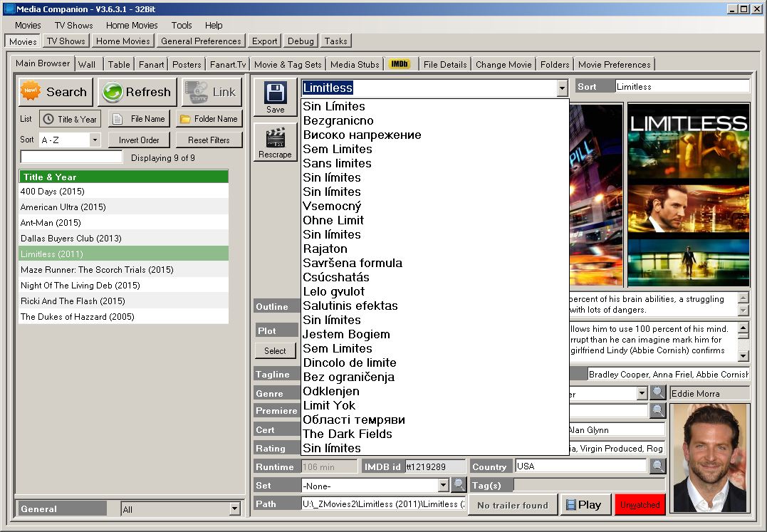Open the Debug tab
This screenshot has width=767, height=532.
click(301, 41)
